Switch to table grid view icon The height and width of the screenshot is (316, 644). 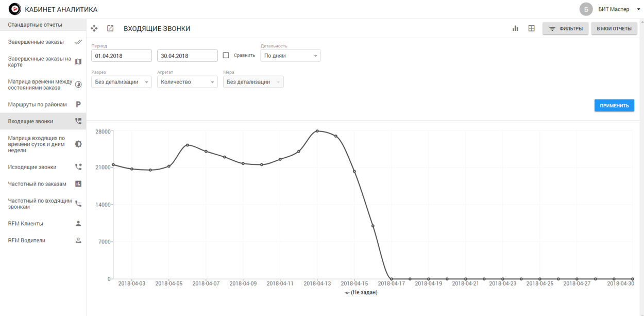tap(531, 28)
